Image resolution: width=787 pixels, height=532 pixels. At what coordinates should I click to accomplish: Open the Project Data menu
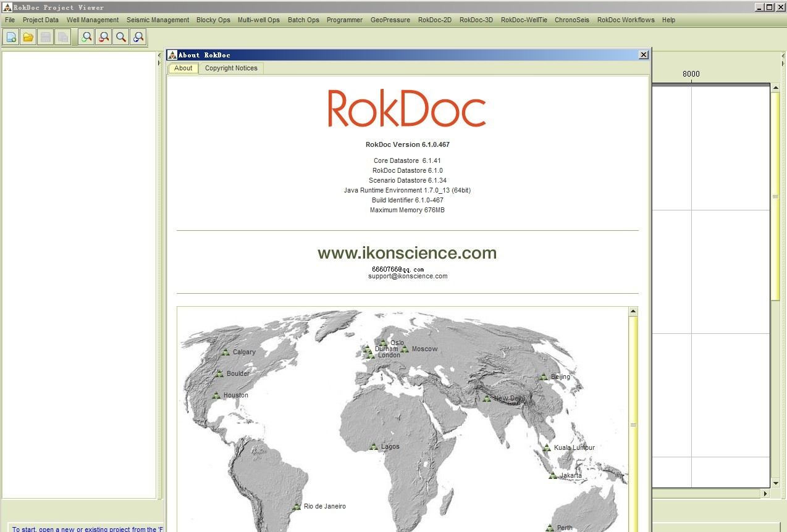(41, 20)
